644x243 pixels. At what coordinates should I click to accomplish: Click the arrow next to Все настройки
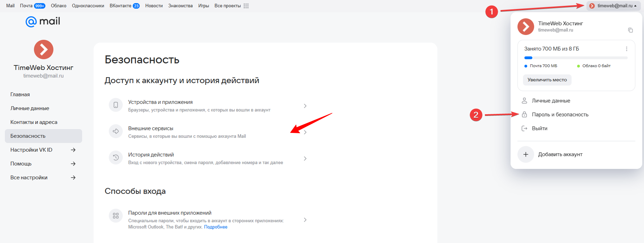pyautogui.click(x=73, y=178)
